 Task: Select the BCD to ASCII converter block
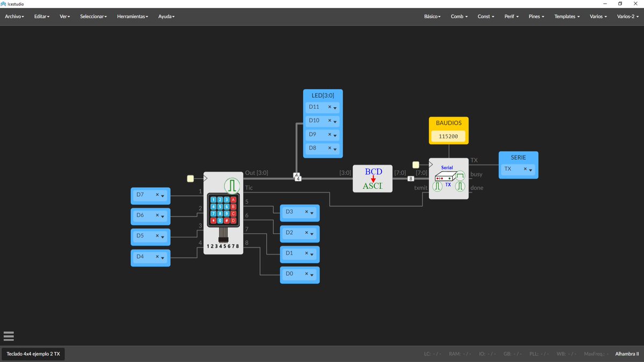click(372, 179)
